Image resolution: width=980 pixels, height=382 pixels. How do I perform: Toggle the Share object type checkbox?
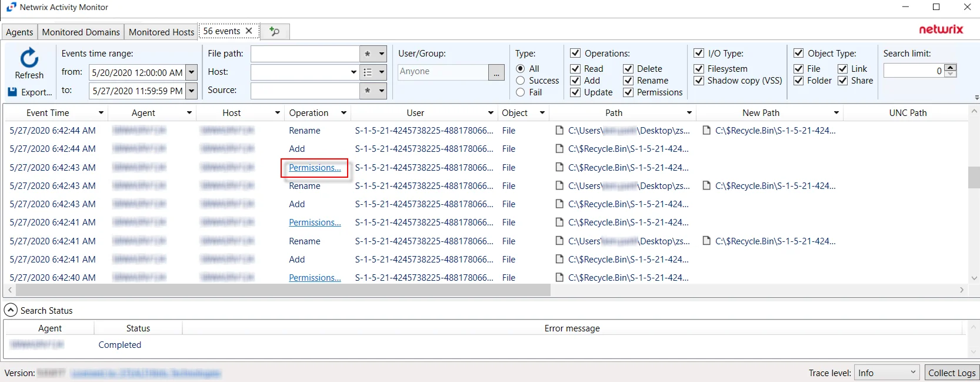[x=843, y=81]
